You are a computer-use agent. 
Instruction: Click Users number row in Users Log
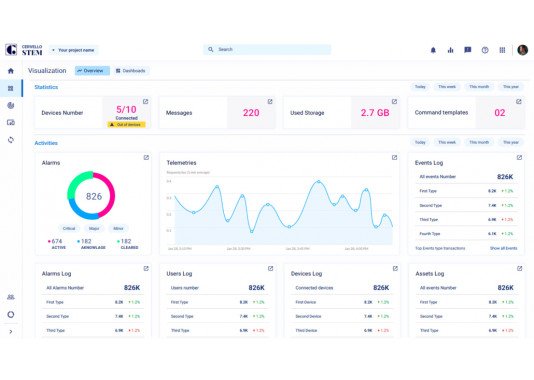218,288
